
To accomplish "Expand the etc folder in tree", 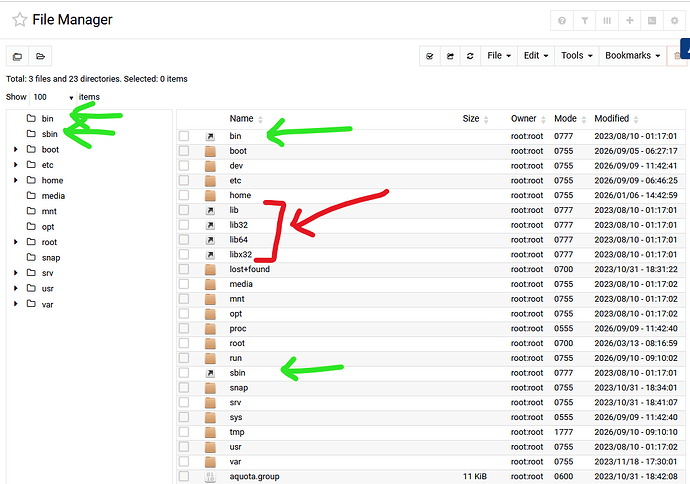I will [15, 165].
